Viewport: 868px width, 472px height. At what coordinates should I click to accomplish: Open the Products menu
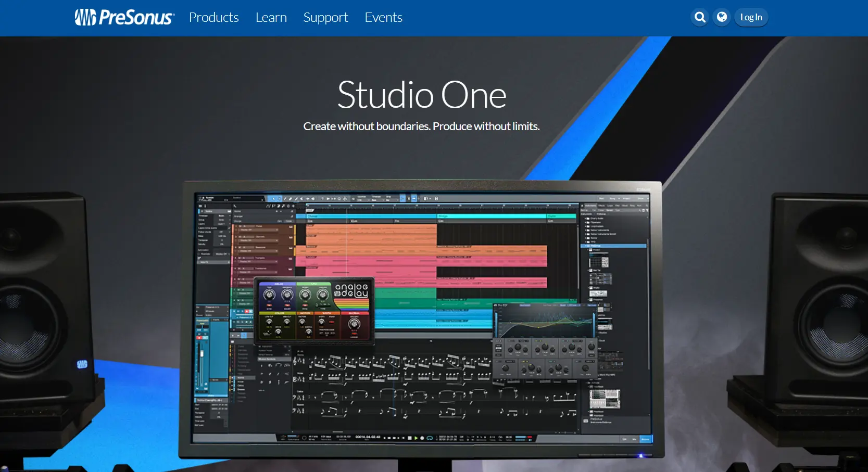tap(213, 17)
